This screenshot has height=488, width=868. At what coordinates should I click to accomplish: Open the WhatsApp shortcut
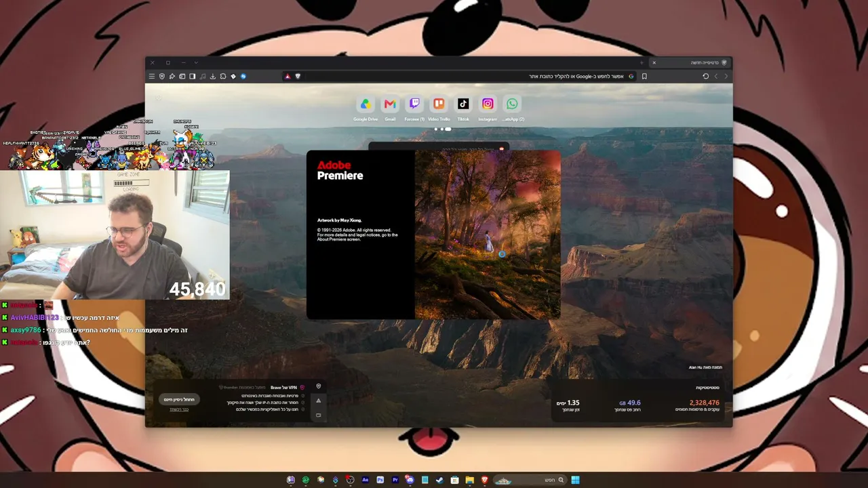[512, 104]
